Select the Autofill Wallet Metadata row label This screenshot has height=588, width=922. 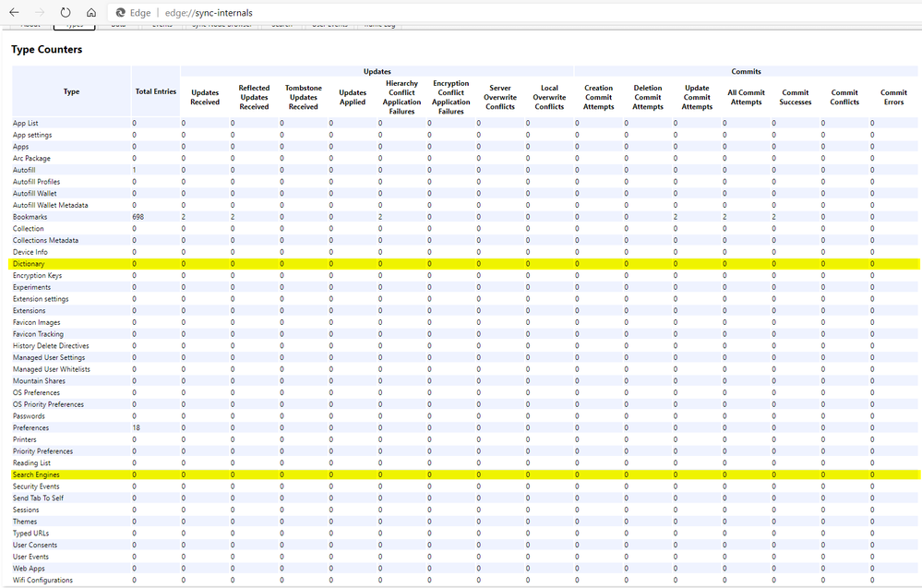click(51, 205)
